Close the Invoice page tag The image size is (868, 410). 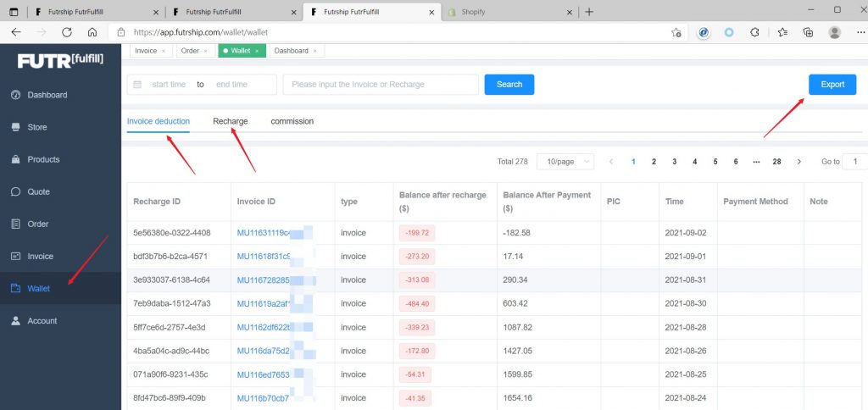tap(164, 51)
